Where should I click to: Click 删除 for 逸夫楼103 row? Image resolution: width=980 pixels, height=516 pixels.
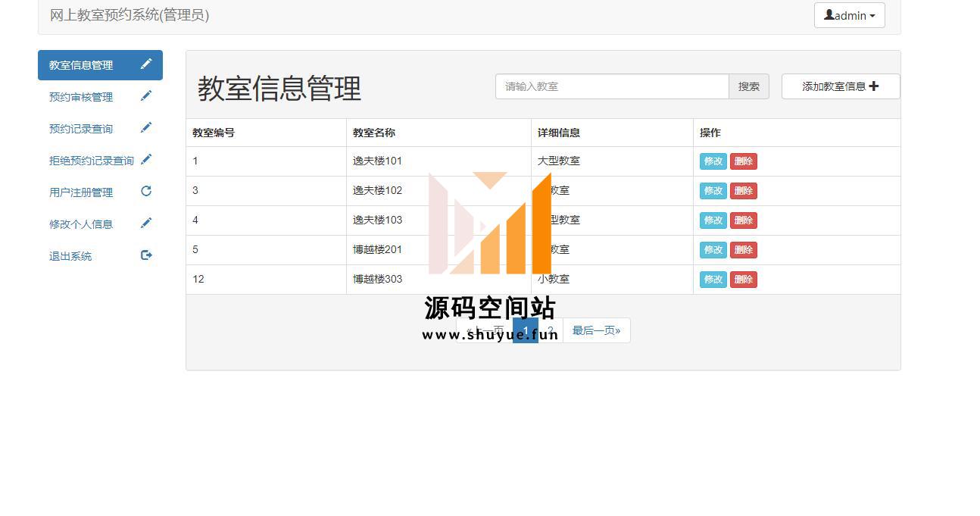click(743, 220)
